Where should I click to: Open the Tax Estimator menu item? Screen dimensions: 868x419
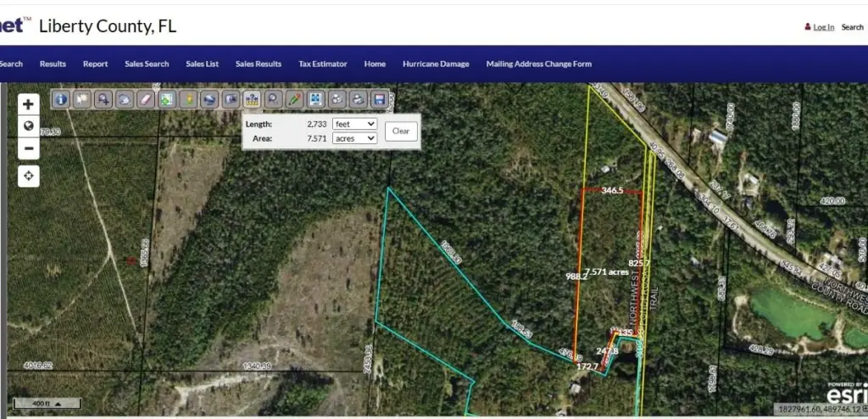coord(323,64)
